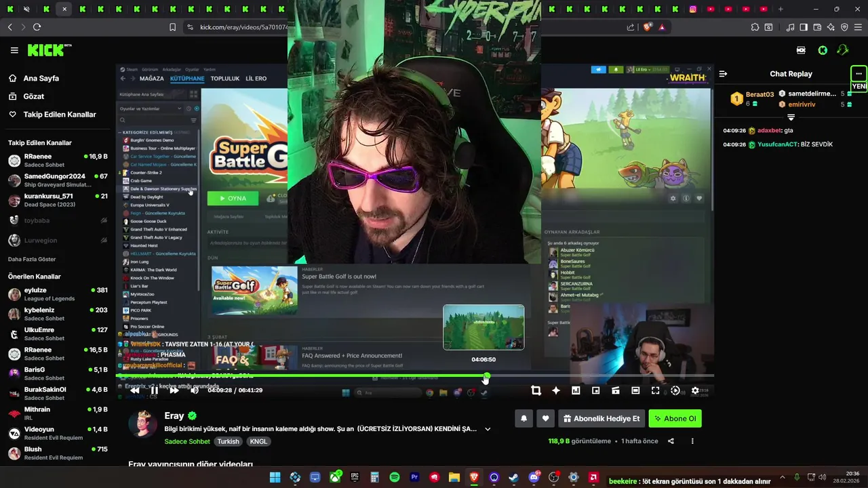Open Sadece Sohbet category link under Eray
The width and height of the screenshot is (868, 488).
pos(187,441)
